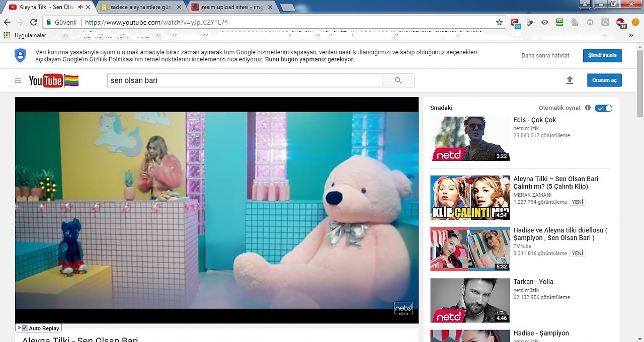Click the Daha sonra hatırlat link

click(545, 55)
